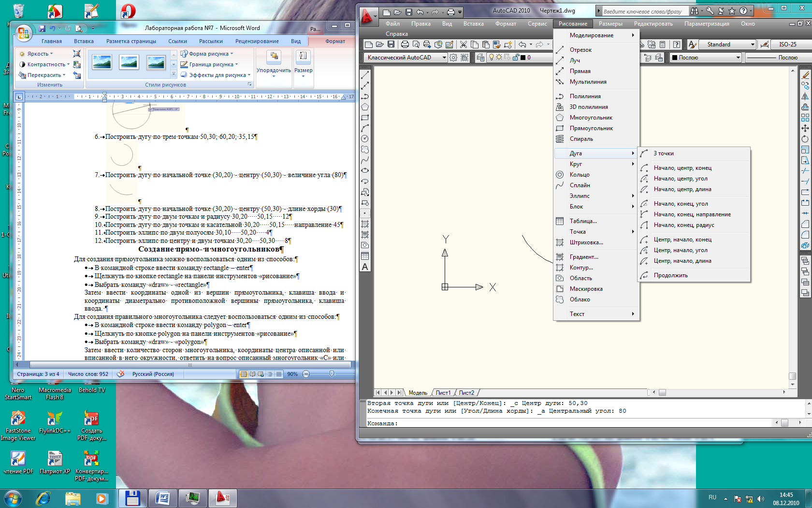Image resolution: width=812 pixels, height=508 pixels.
Task: Choose '3 точки' arc option
Action: pyautogui.click(x=664, y=153)
